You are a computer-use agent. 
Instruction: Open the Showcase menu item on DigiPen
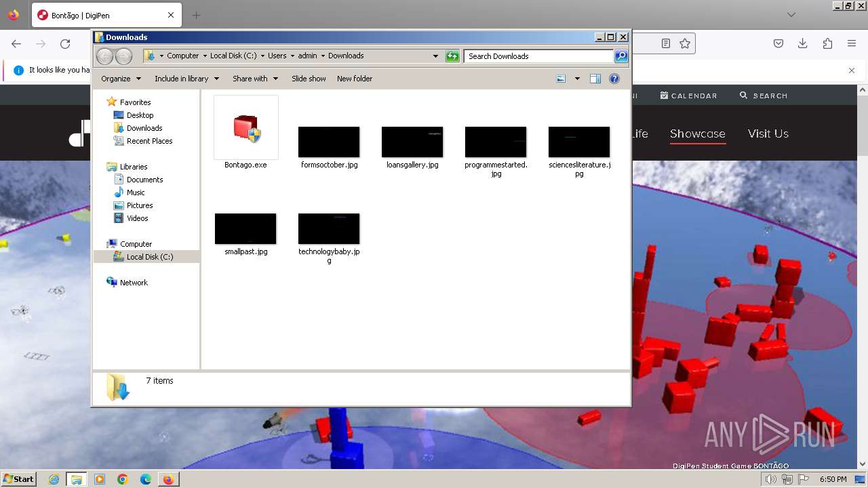pyautogui.click(x=698, y=134)
